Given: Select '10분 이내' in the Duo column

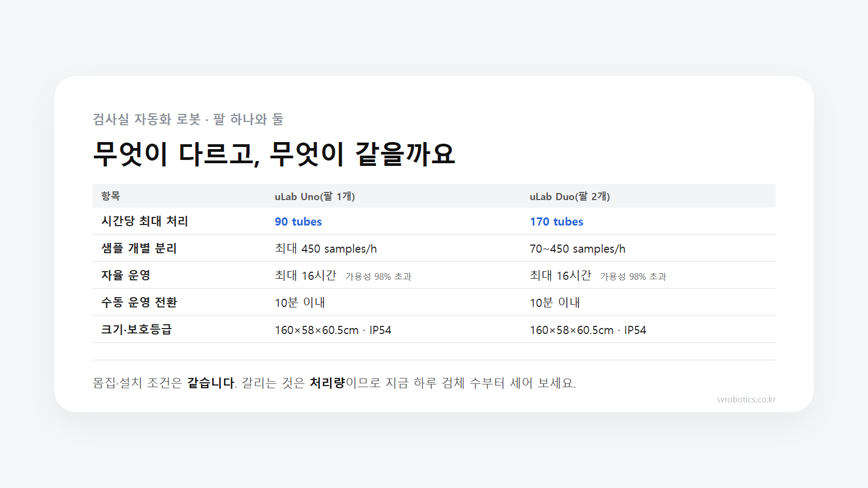Looking at the screenshot, I should click(554, 303).
